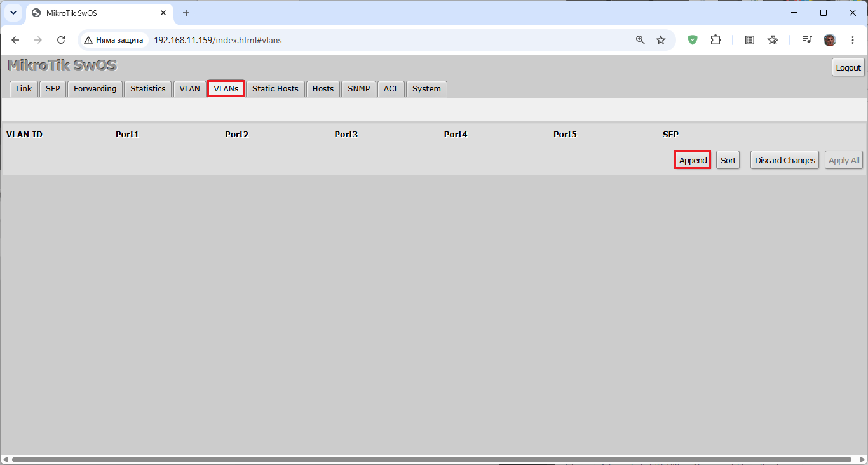Go back to the previous page

click(15, 40)
